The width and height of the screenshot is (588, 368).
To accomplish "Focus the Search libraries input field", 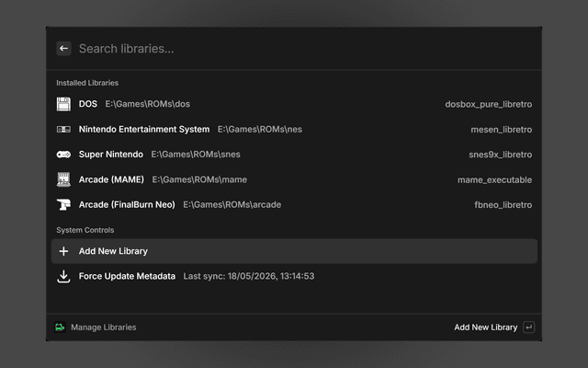I will (304, 49).
